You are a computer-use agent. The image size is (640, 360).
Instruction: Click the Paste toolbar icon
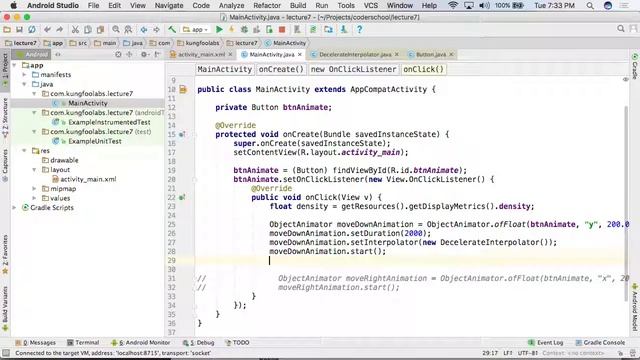click(100, 29)
